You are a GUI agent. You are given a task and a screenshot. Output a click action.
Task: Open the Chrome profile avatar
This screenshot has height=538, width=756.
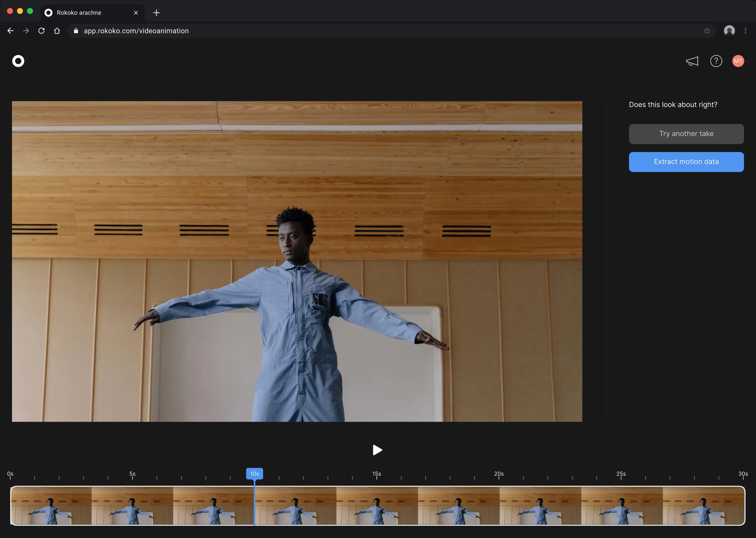click(x=729, y=30)
